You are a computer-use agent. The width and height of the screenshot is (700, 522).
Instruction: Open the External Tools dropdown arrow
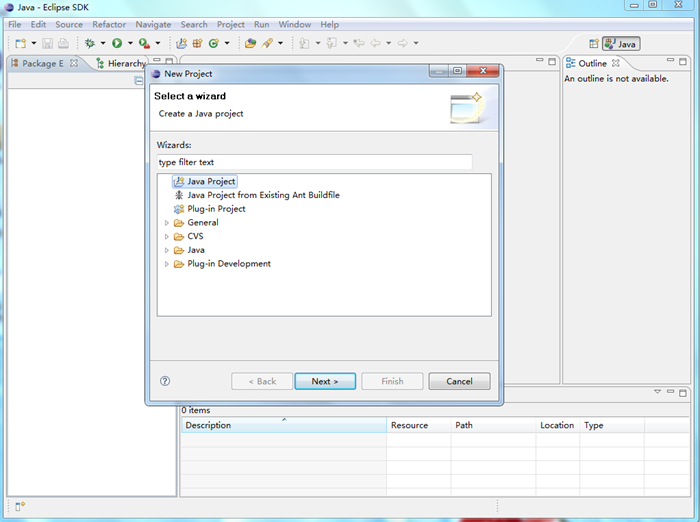click(158, 43)
